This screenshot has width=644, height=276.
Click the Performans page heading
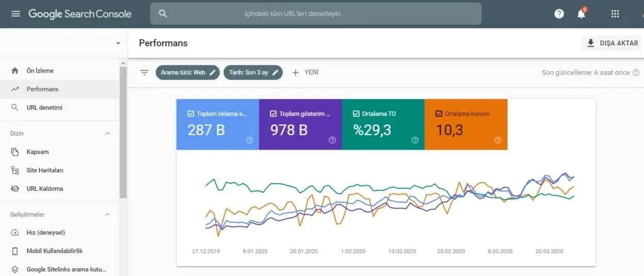coord(163,43)
